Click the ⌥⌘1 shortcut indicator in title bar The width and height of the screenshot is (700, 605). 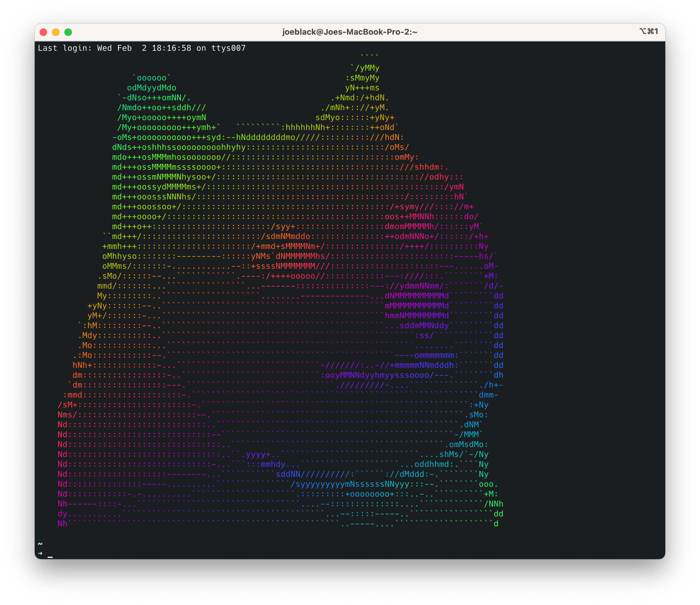[649, 31]
